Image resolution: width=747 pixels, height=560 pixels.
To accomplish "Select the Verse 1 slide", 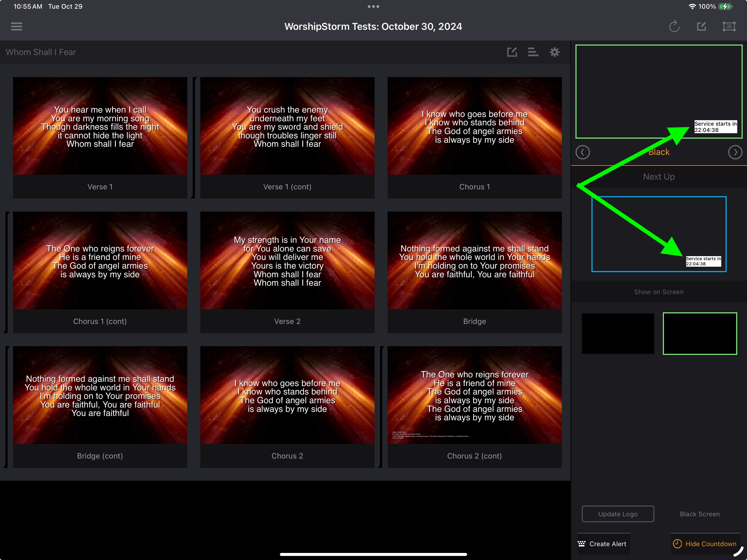I will click(100, 138).
